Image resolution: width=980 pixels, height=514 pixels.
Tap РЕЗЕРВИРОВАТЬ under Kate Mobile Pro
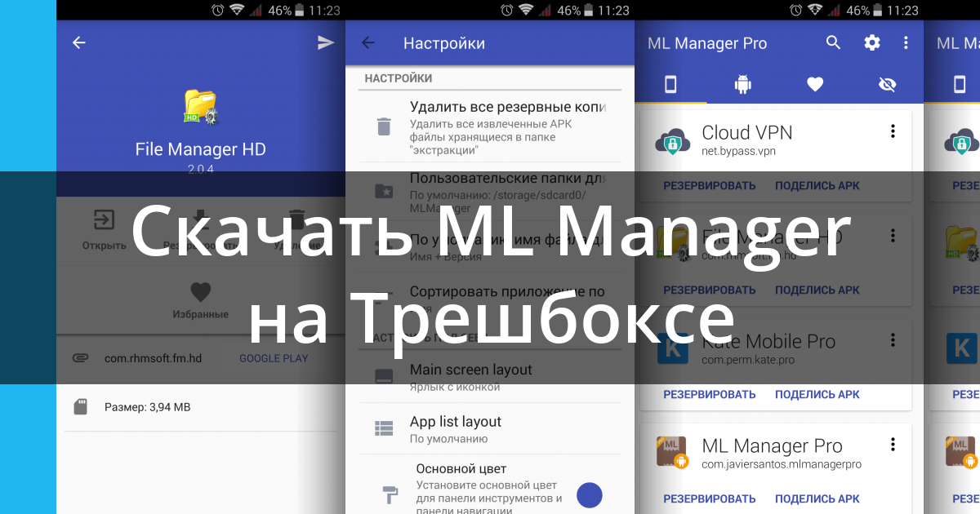pyautogui.click(x=710, y=394)
